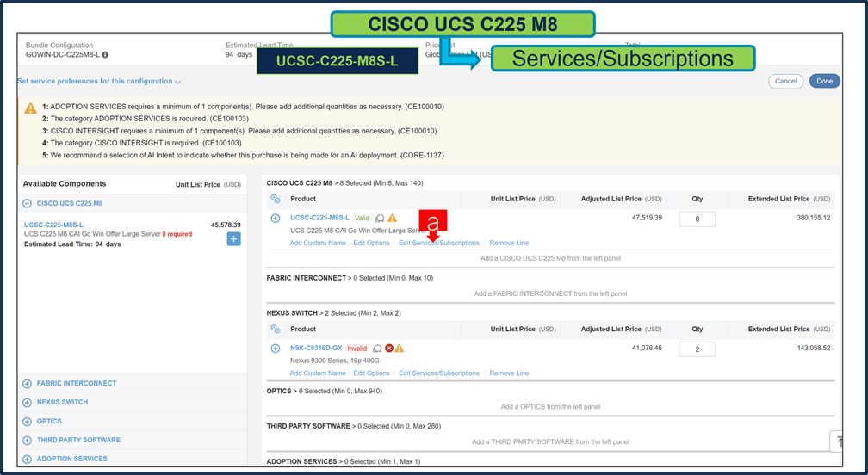This screenshot has height=475, width=868.
Task: Click 'Nexus 9300 Series, 16p 400G' description
Action: click(x=335, y=361)
